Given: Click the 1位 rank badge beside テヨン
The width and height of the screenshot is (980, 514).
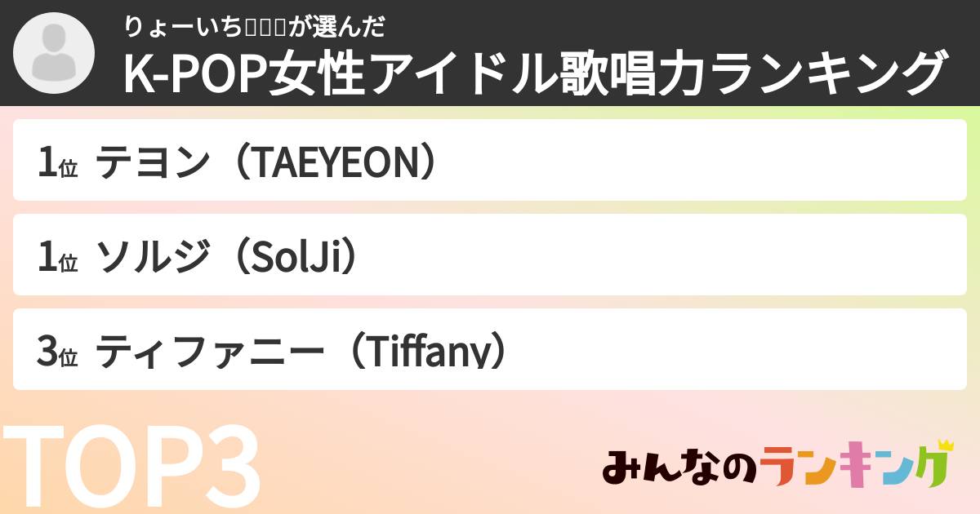Looking at the screenshot, I should (x=57, y=164).
